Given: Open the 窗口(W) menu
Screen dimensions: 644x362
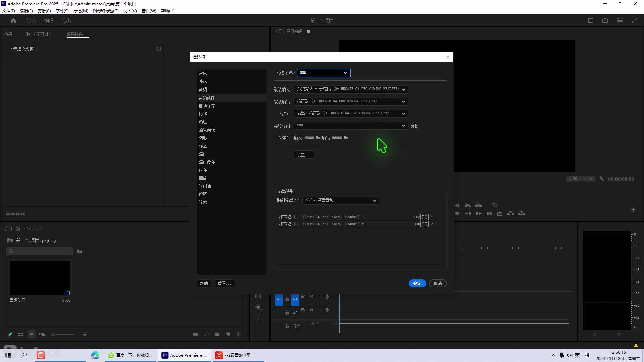Looking at the screenshot, I should 149,11.
